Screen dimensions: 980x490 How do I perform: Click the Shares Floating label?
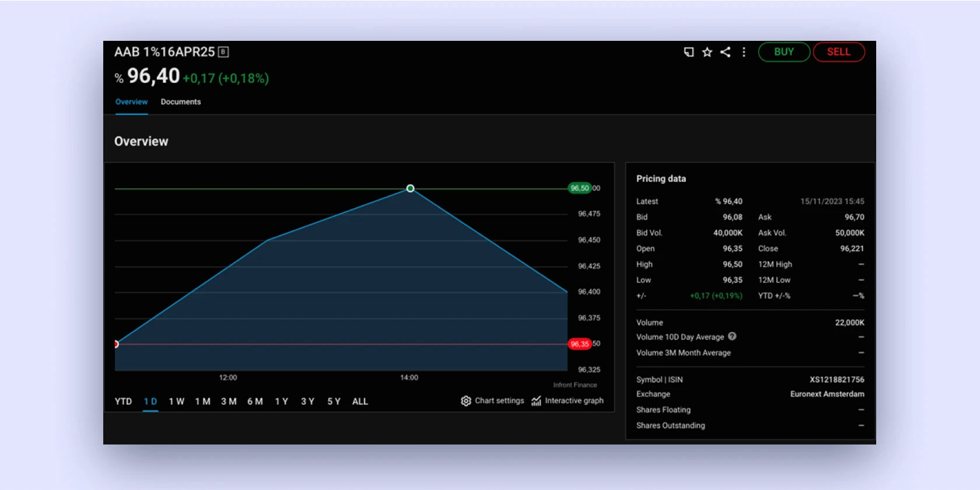tap(663, 410)
